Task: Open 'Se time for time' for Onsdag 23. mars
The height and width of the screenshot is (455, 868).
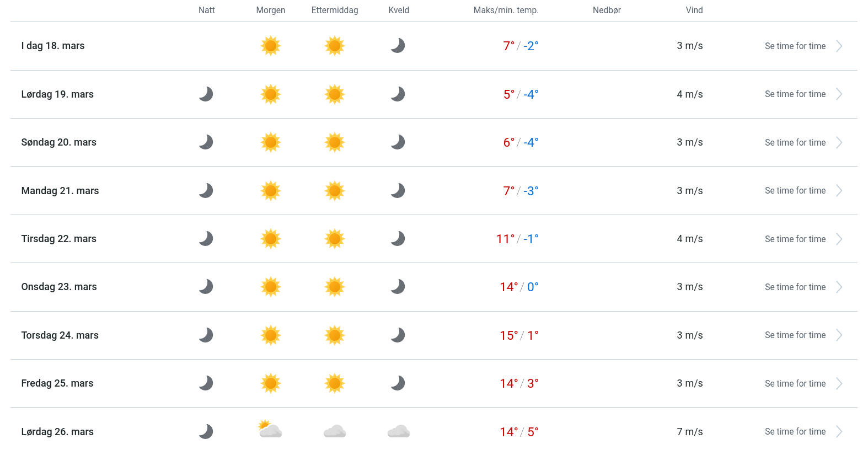Action: coord(795,287)
